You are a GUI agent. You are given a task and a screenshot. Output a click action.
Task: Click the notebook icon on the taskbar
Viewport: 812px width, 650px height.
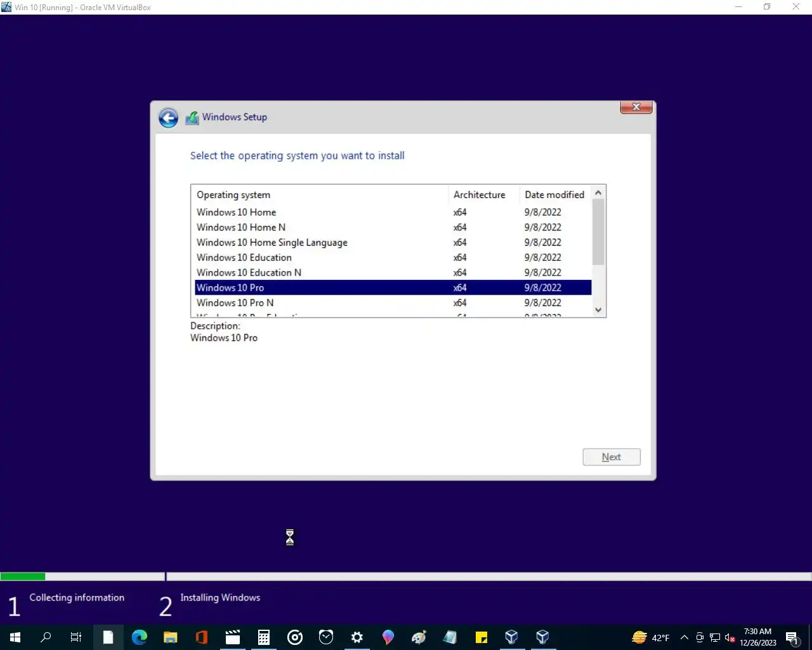pyautogui.click(x=450, y=637)
